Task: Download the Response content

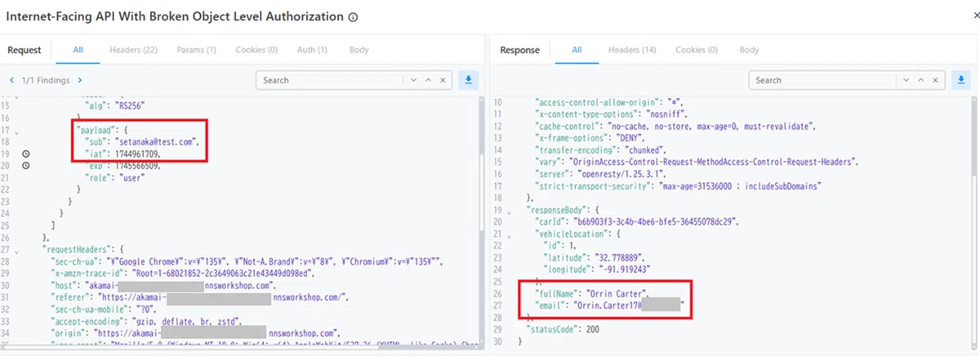Action: tap(961, 80)
